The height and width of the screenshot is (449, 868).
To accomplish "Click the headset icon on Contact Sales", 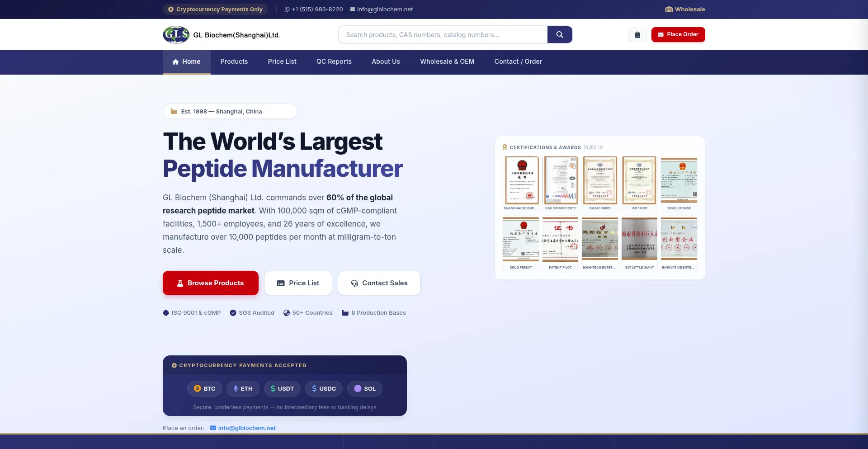I will pos(354,283).
